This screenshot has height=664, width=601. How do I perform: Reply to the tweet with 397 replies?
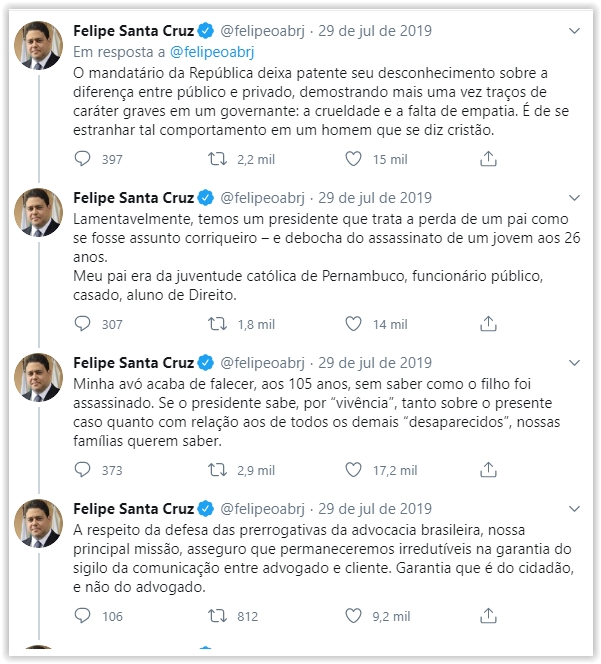pos(83,158)
